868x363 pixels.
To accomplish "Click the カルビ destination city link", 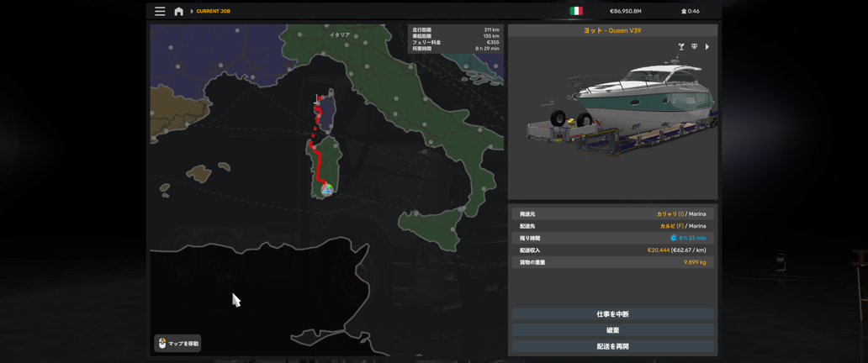I will coord(669,226).
